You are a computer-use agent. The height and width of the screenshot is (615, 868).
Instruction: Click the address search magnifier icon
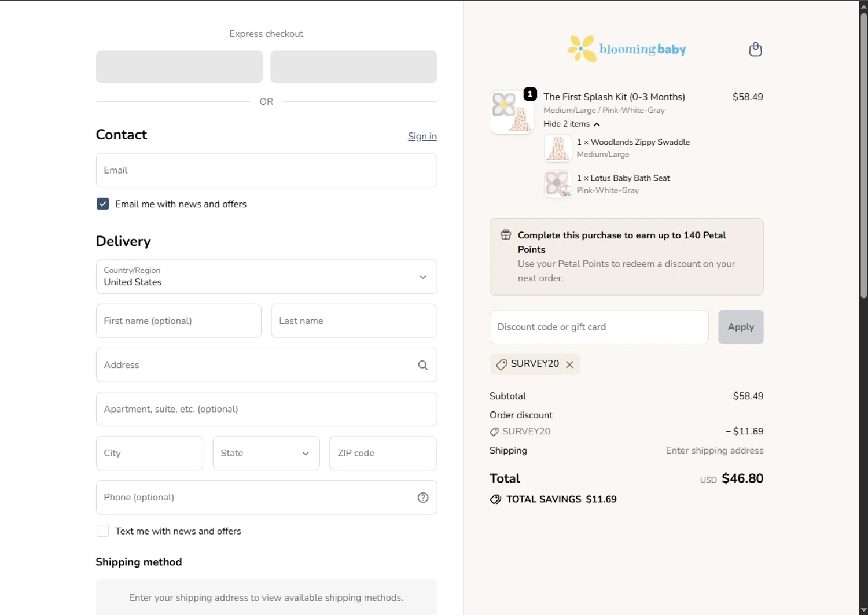[423, 365]
